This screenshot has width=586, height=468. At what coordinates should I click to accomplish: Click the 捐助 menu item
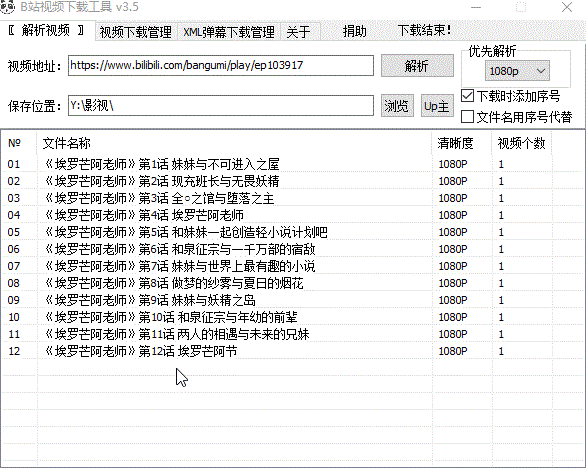[355, 31]
